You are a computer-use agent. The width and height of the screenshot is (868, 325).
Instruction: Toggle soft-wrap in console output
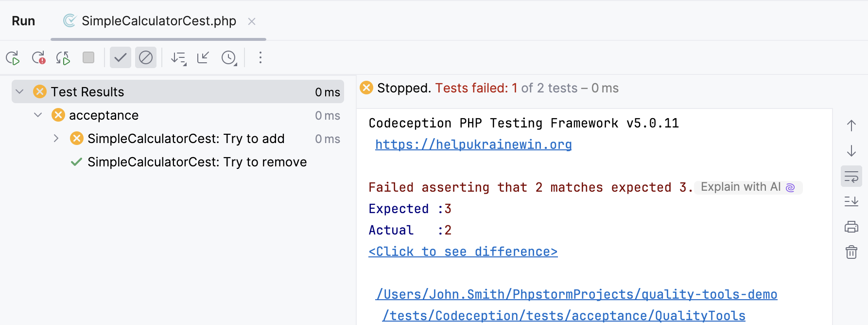[x=851, y=176]
